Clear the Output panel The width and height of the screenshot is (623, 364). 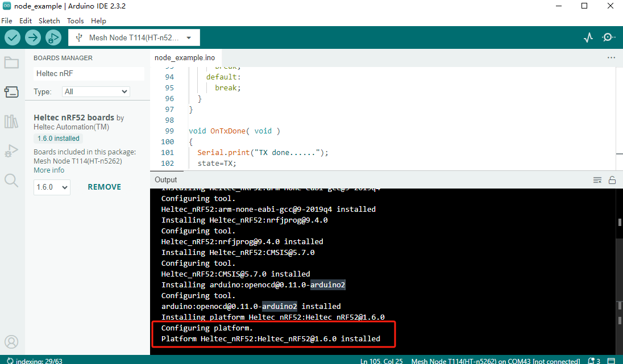pyautogui.click(x=597, y=180)
